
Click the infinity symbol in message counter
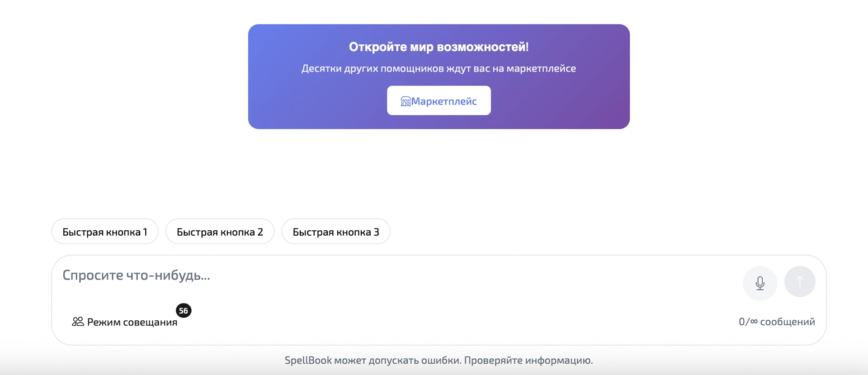[x=754, y=321]
